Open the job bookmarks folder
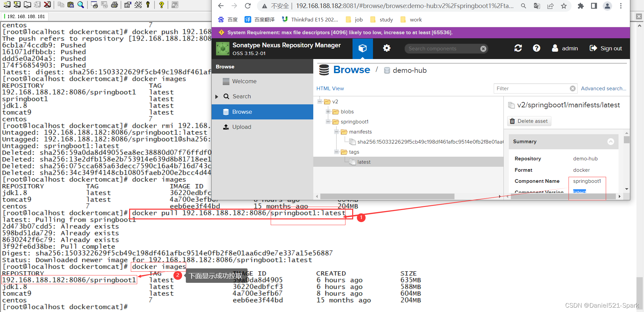 [x=354, y=19]
